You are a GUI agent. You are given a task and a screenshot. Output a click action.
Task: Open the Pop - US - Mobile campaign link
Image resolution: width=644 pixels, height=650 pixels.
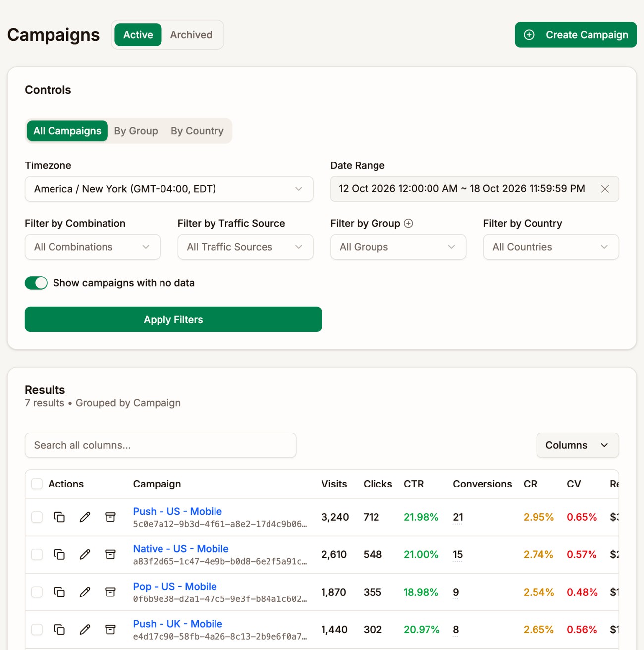tap(175, 586)
